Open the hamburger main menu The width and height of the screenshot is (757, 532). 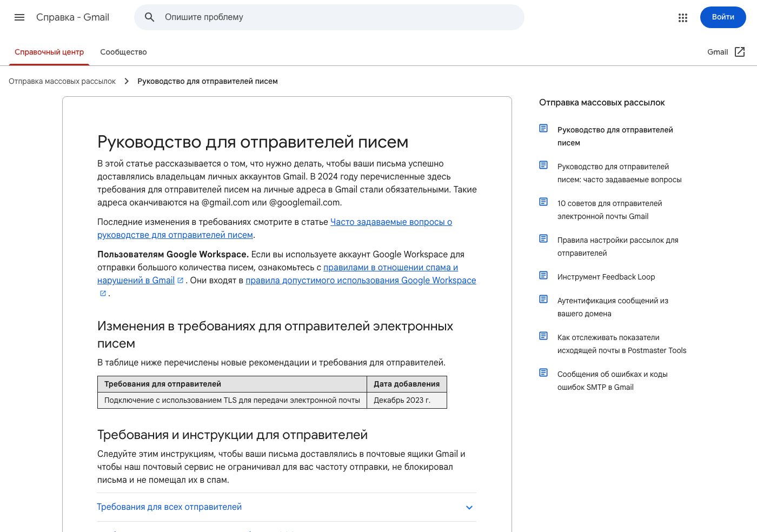pos(19,17)
